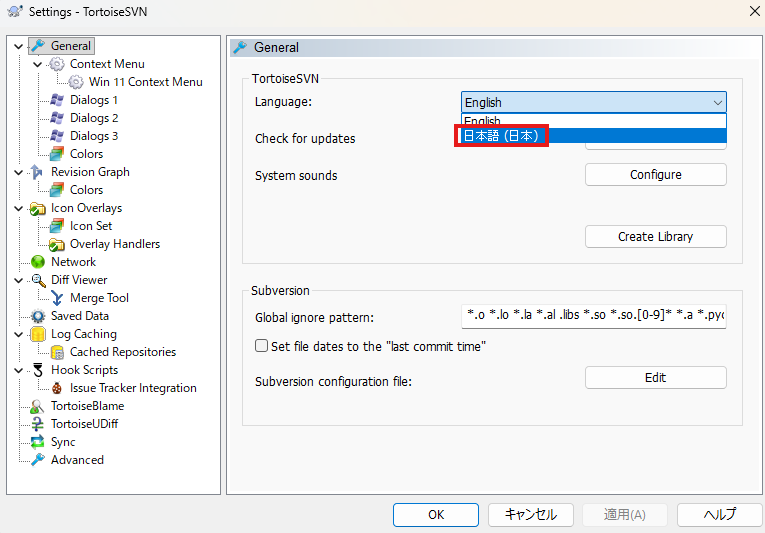Click the Merge Tool arrow icon
This screenshot has width=765, height=533.
pos(57,298)
